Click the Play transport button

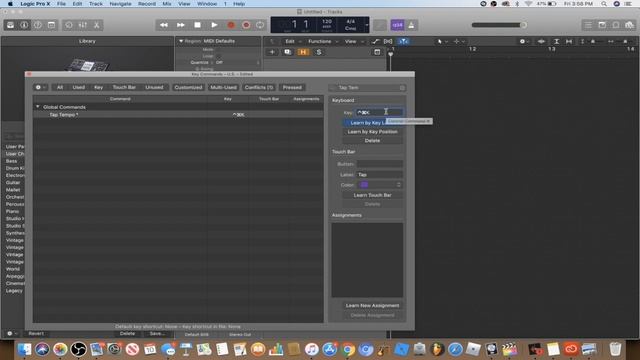click(214, 25)
